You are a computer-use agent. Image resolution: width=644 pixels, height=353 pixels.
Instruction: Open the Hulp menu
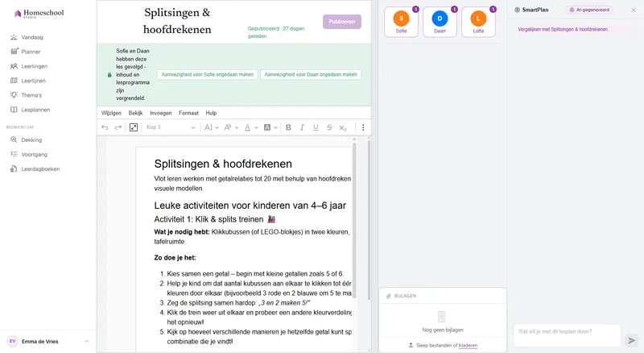click(x=211, y=113)
